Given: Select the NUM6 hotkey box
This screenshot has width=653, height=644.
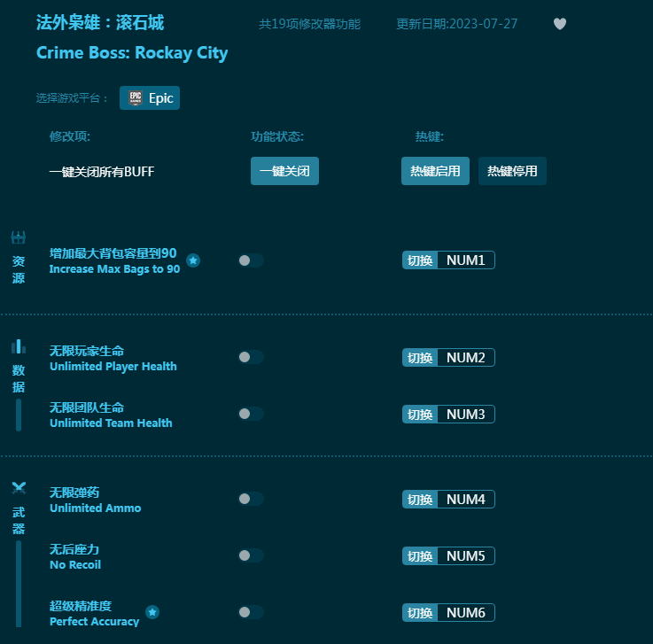Looking at the screenshot, I should point(465,613).
